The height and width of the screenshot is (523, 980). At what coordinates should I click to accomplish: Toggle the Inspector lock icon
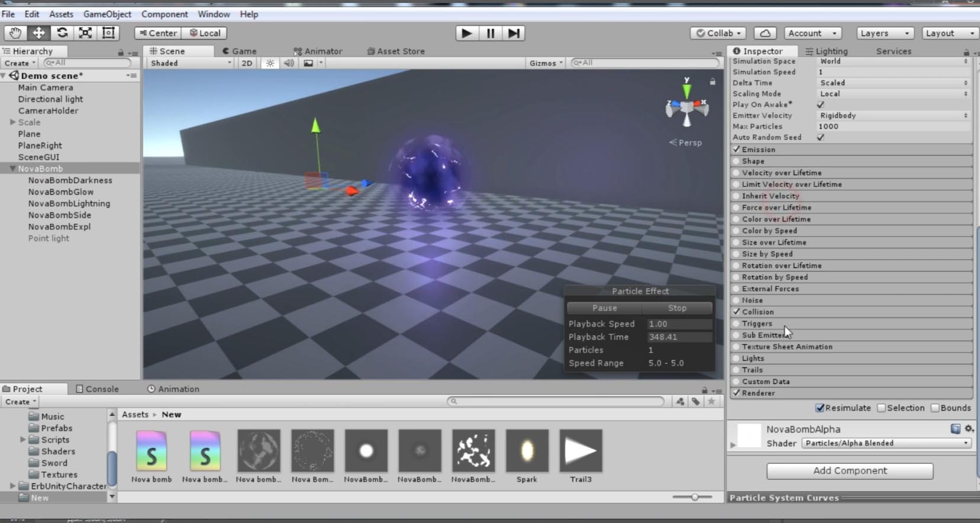coord(966,52)
